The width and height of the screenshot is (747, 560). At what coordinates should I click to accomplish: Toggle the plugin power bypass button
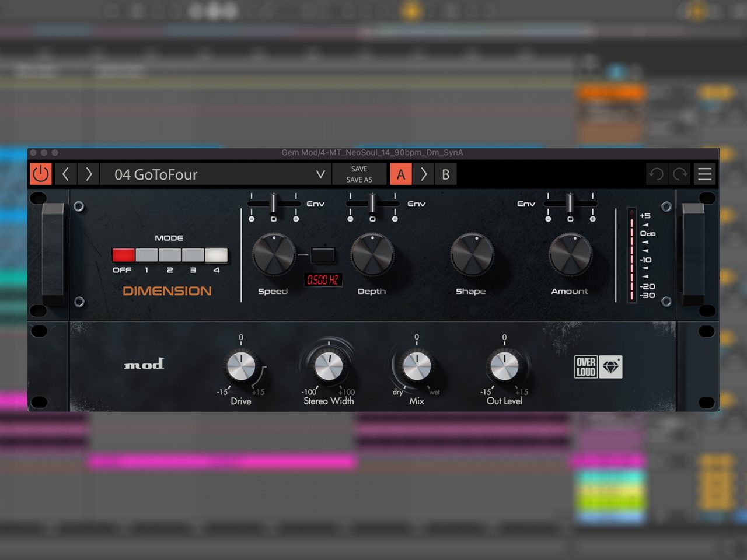click(41, 174)
